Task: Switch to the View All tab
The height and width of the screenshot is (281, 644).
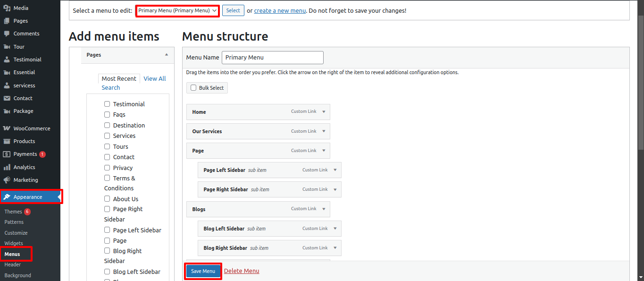Action: (x=154, y=78)
